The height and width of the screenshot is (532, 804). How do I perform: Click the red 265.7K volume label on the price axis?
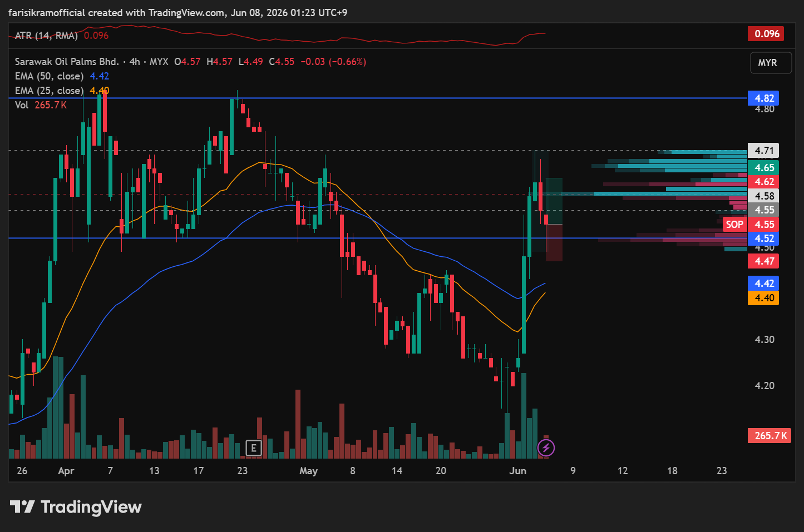click(770, 436)
